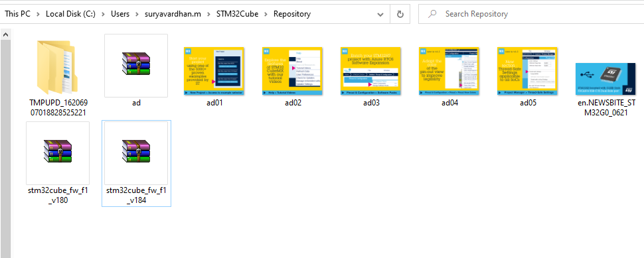Image resolution: width=644 pixels, height=258 pixels.
Task: Click the 'TMPUPD_16206907018828525221' folder name label
Action: coord(58,107)
